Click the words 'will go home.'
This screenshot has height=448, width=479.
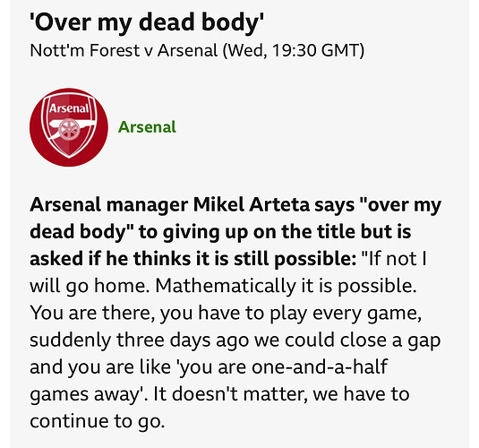pyautogui.click(x=90, y=286)
